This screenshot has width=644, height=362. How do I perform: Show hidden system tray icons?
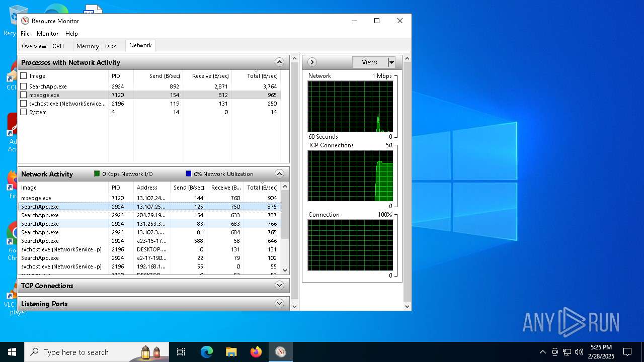542,352
